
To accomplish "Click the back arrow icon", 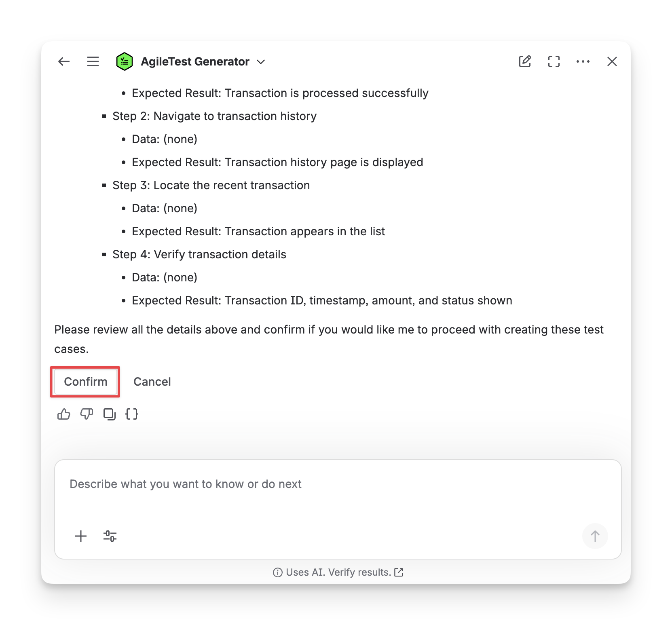I will point(64,61).
